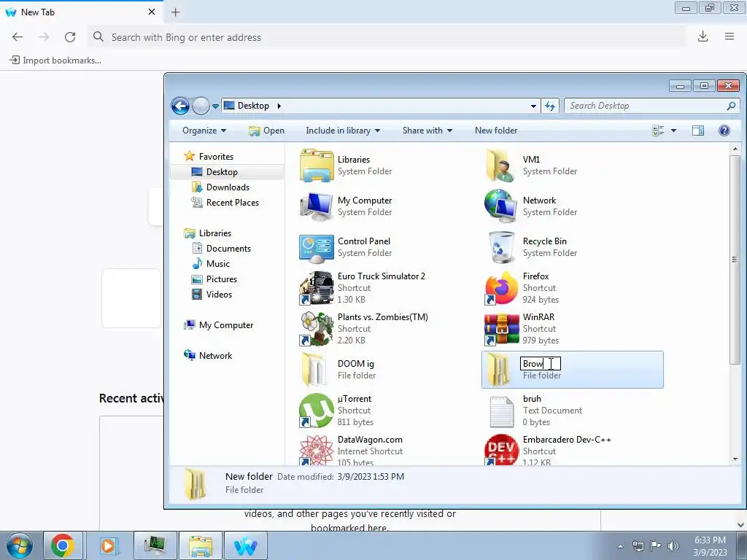Click New folder in the toolbar
Image resolution: width=747 pixels, height=560 pixels.
tap(496, 131)
